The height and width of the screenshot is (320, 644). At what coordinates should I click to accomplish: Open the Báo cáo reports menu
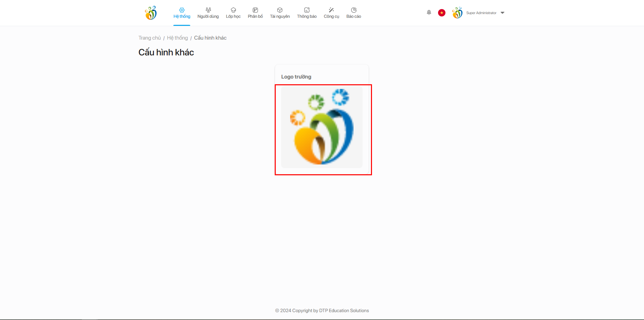coord(354,13)
